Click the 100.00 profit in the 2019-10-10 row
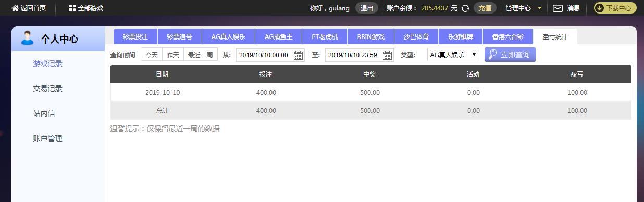Image resolution: width=644 pixels, height=202 pixels. click(x=577, y=93)
